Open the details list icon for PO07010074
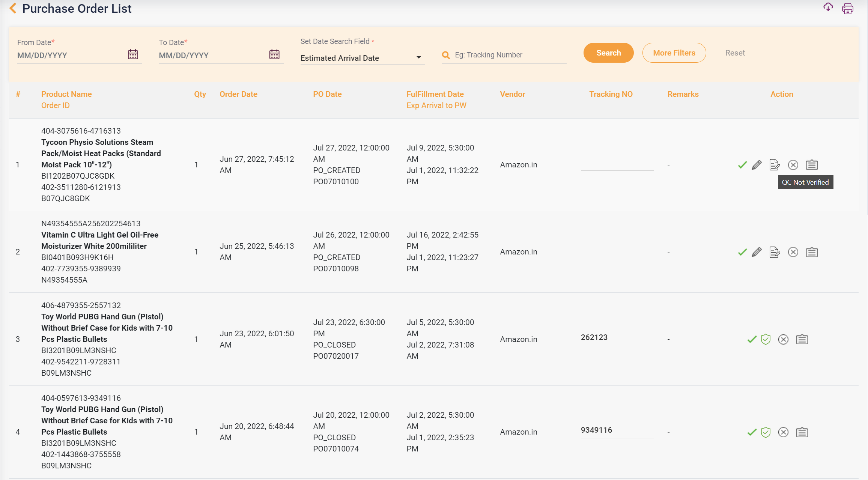868x480 pixels. click(802, 432)
